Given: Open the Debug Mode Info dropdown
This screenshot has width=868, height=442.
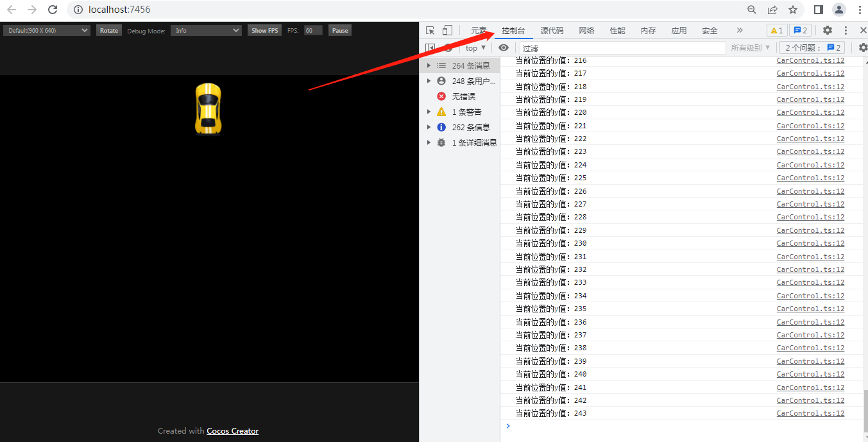Looking at the screenshot, I should pos(206,30).
